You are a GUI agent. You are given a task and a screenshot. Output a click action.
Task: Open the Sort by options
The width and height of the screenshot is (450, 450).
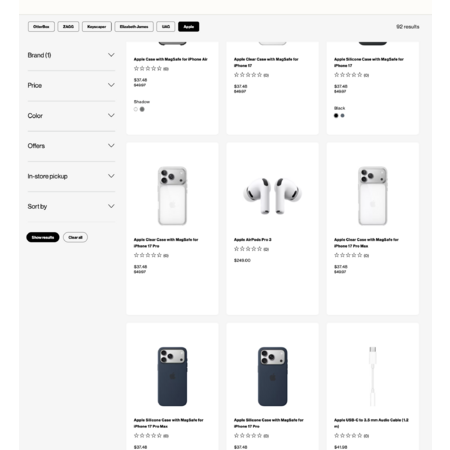pyautogui.click(x=71, y=206)
